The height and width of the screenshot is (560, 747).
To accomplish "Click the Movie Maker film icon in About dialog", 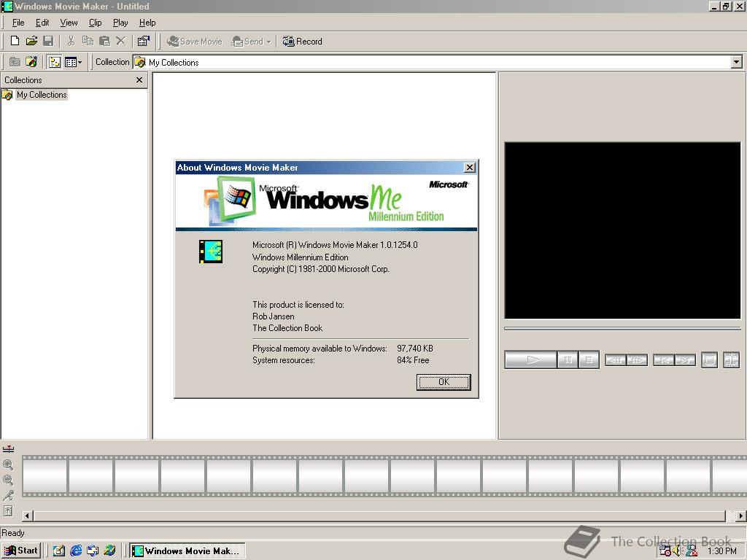I will (x=211, y=252).
